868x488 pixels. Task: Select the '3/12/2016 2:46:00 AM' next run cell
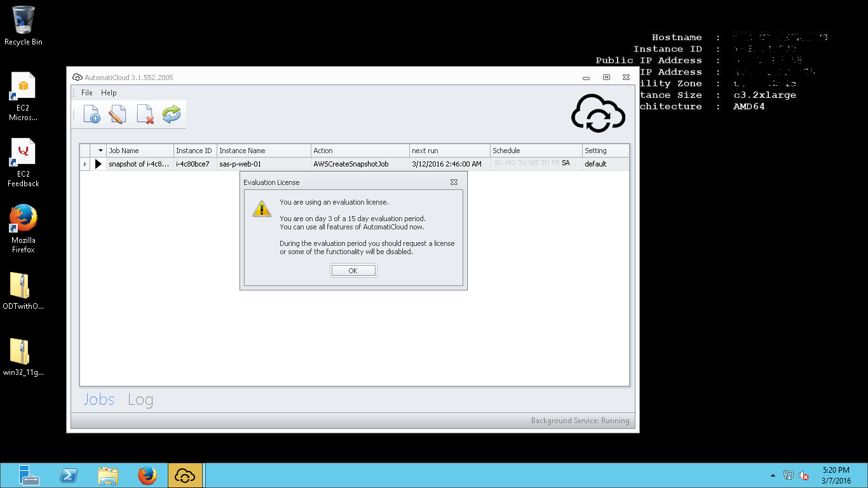click(450, 164)
